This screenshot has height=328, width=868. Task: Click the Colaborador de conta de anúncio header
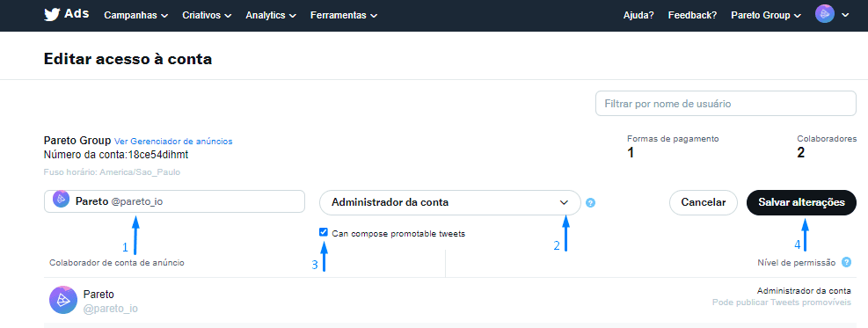[117, 263]
